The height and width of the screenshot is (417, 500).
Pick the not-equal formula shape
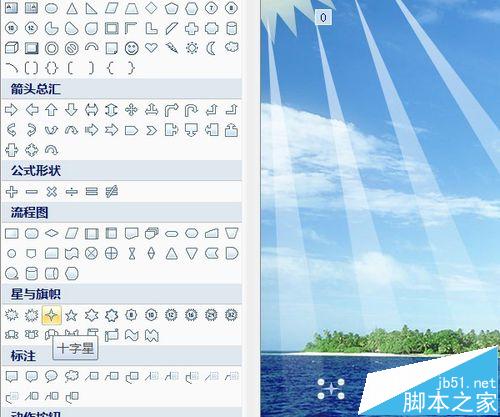click(x=111, y=192)
